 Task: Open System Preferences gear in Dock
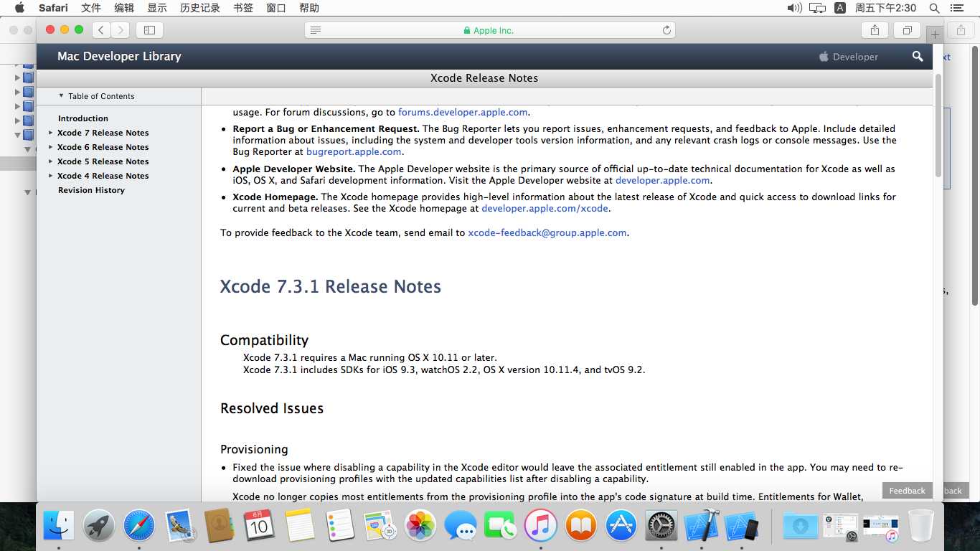[661, 525]
